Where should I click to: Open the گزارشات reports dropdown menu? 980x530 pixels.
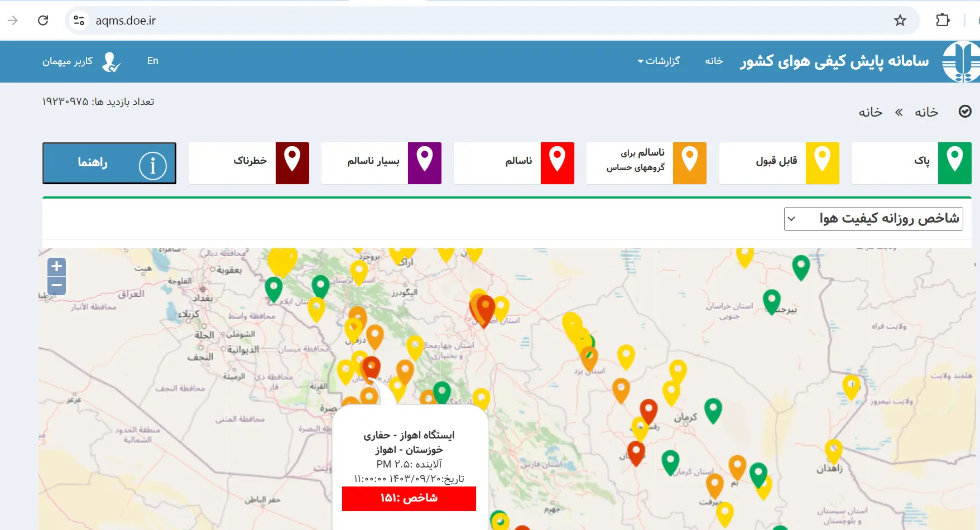659,61
